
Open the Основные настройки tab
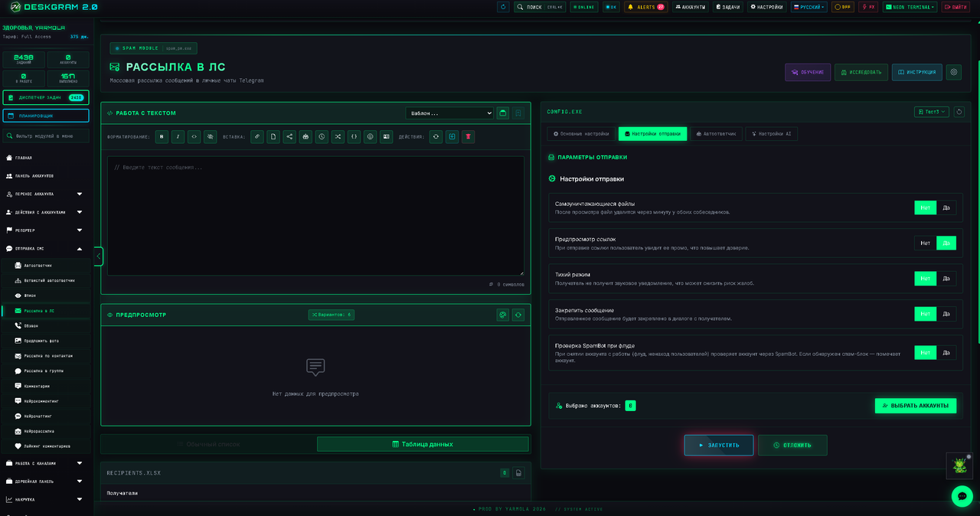coord(581,134)
